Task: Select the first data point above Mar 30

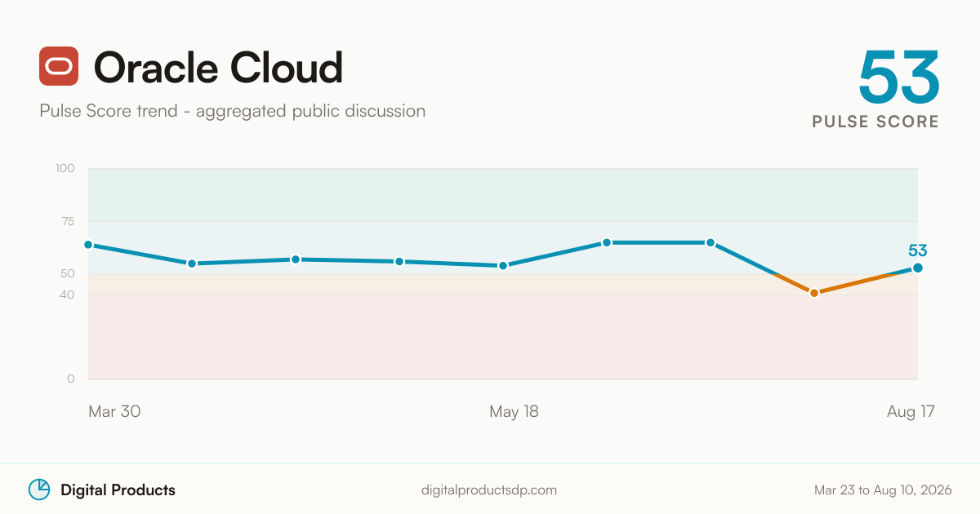Action: coord(88,245)
